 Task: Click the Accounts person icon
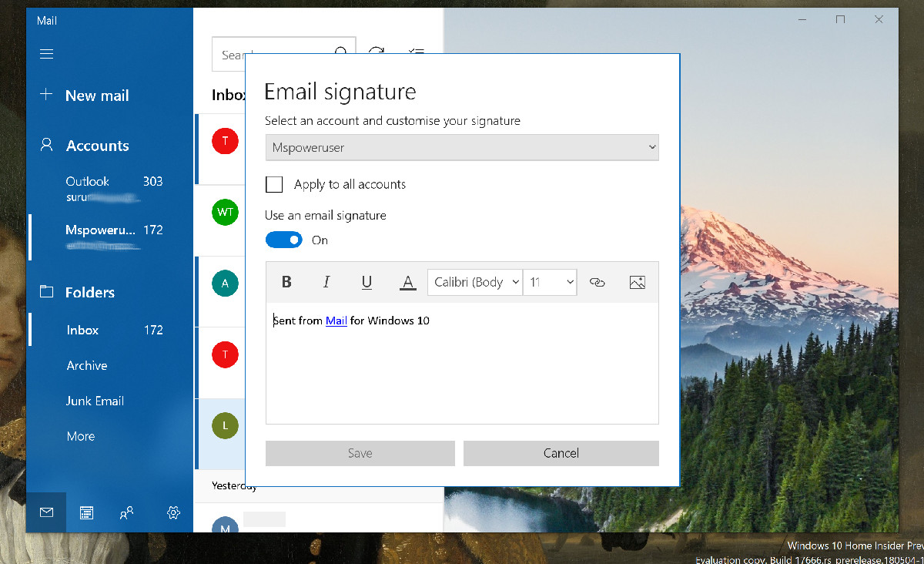tap(47, 145)
